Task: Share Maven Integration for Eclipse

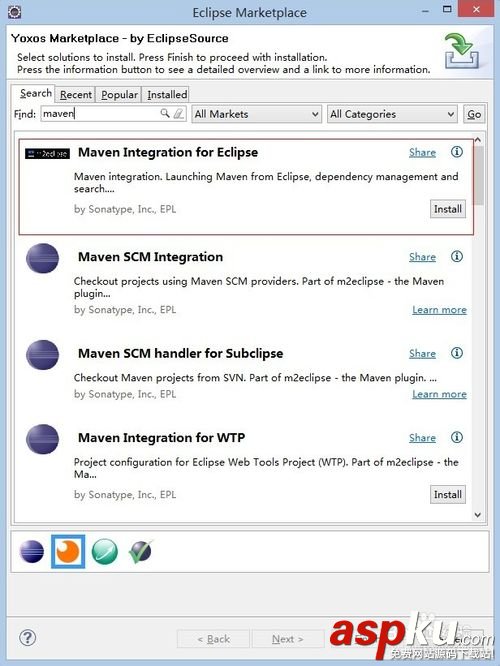Action: pyautogui.click(x=422, y=152)
